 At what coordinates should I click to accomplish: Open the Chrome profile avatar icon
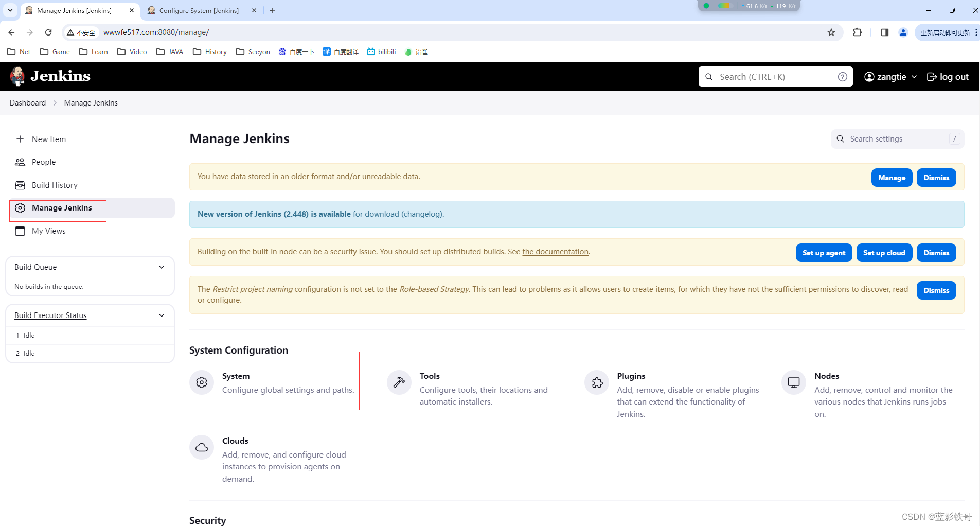pyautogui.click(x=903, y=32)
